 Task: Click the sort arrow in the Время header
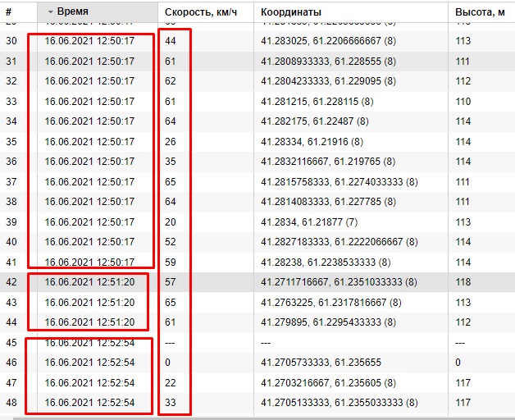tap(51, 13)
